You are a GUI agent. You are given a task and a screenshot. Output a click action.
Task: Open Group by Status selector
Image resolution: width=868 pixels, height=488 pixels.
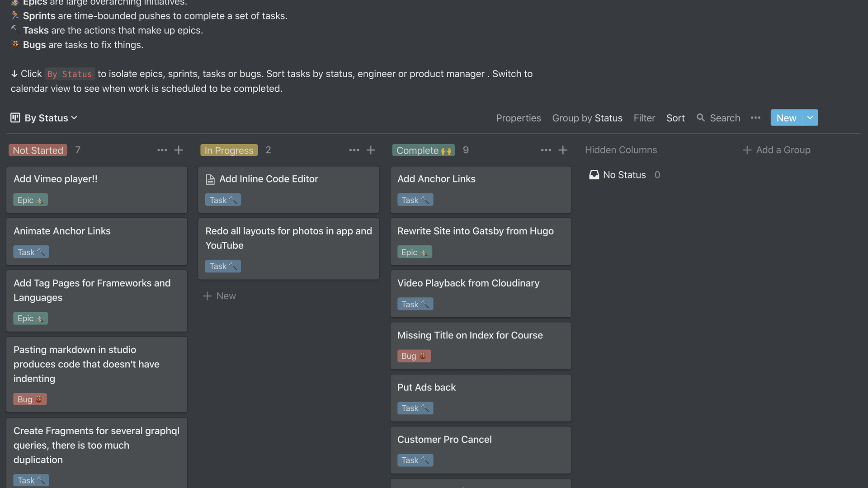(x=587, y=118)
